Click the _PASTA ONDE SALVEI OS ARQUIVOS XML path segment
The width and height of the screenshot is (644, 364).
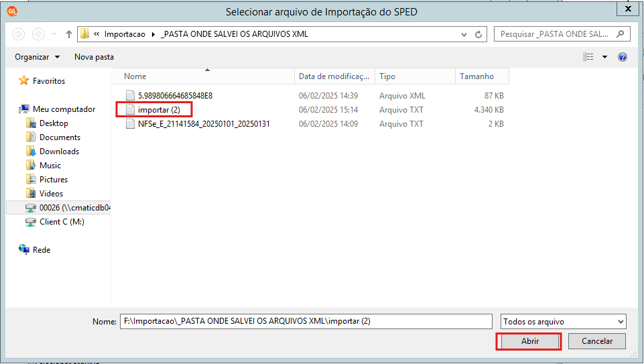[234, 34]
